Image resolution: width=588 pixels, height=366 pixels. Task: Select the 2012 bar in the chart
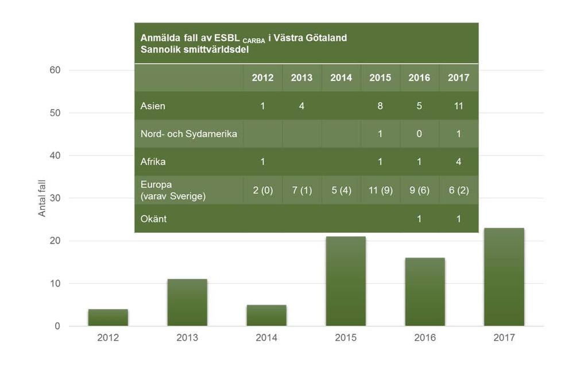pyautogui.click(x=108, y=318)
